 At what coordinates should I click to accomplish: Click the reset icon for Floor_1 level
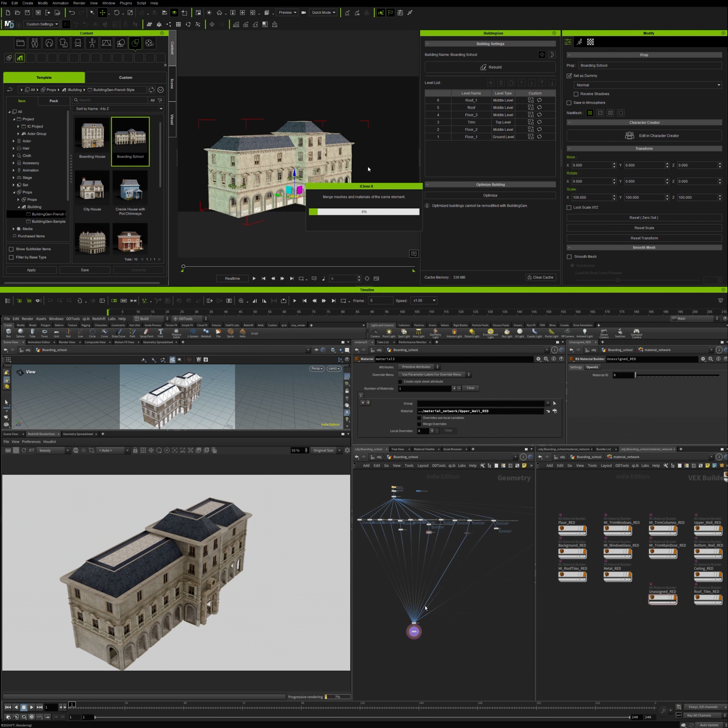click(x=539, y=137)
